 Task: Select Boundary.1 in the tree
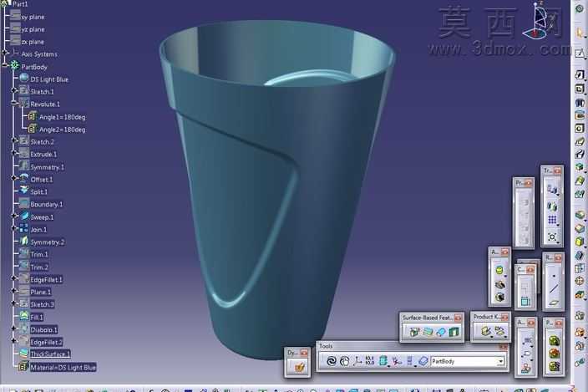[x=47, y=205]
